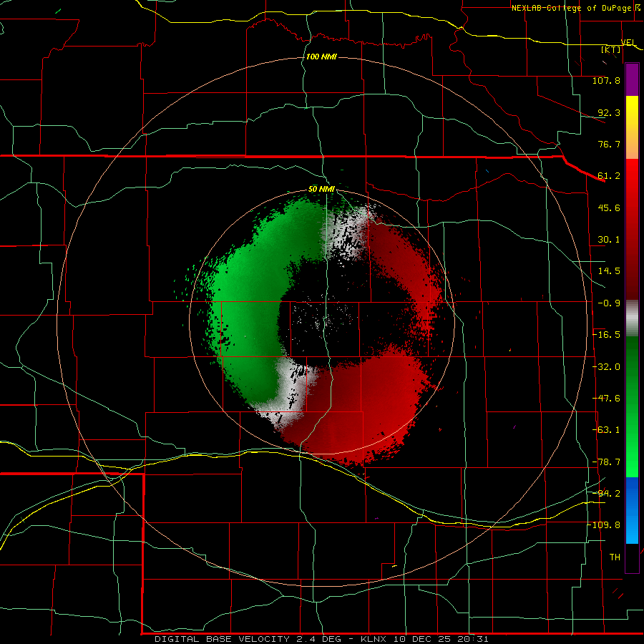The width and height of the screenshot is (644, 644).
Task: Select the 92.3 velocity scale value
Action: click(x=609, y=112)
